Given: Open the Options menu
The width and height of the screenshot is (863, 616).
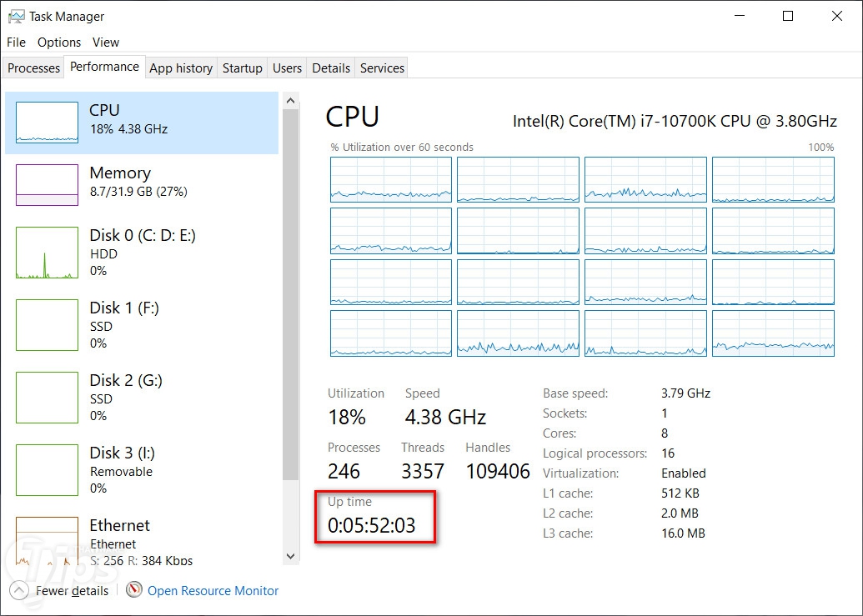Looking at the screenshot, I should 59,43.
